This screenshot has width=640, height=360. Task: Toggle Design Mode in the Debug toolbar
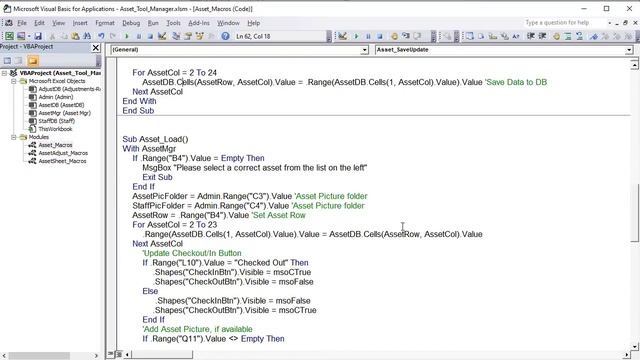click(x=342, y=36)
